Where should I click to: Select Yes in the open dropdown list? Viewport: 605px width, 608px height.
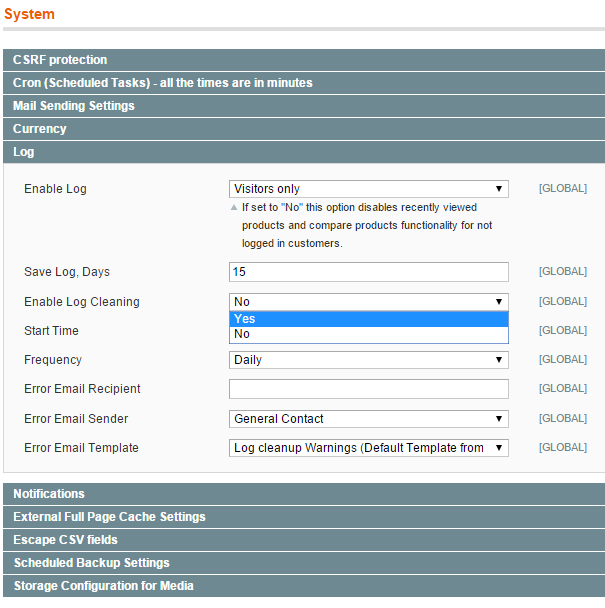coord(369,319)
